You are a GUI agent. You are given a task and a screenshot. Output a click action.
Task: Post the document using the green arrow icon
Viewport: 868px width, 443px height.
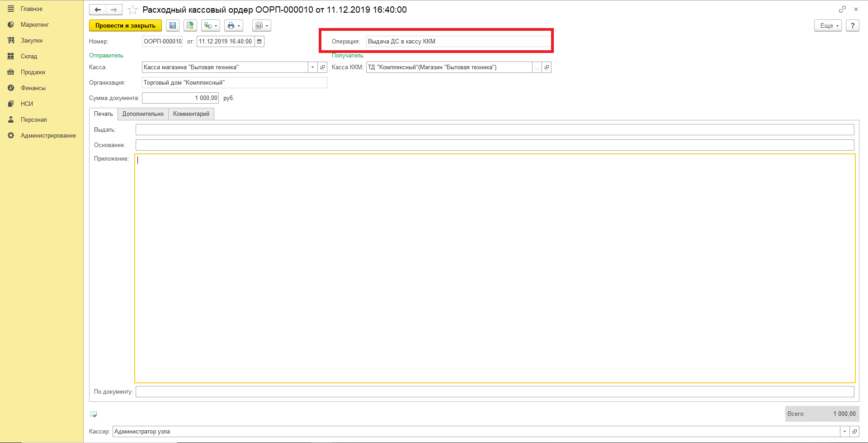pos(190,26)
